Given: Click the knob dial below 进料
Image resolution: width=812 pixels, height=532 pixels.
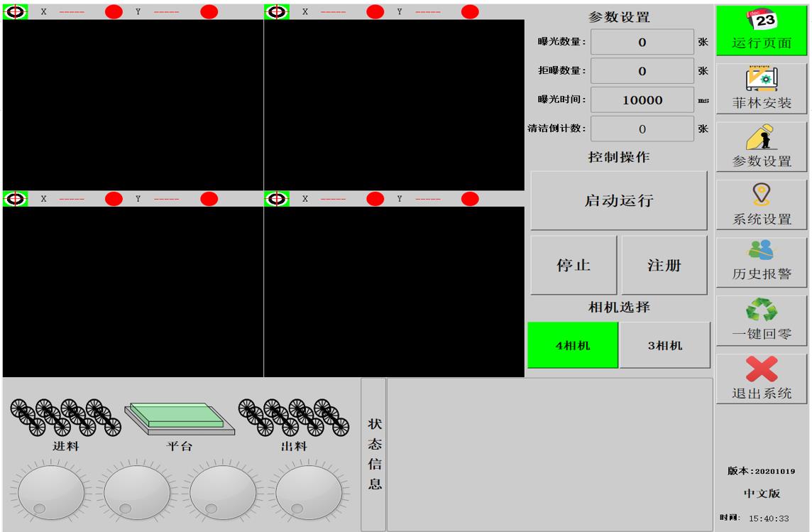Looking at the screenshot, I should pos(51,492).
